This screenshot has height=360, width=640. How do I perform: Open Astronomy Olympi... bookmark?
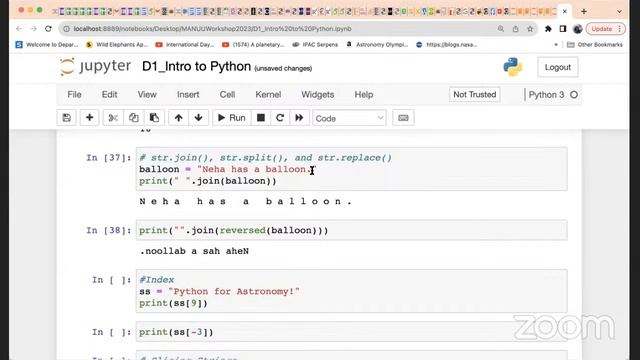click(x=377, y=44)
